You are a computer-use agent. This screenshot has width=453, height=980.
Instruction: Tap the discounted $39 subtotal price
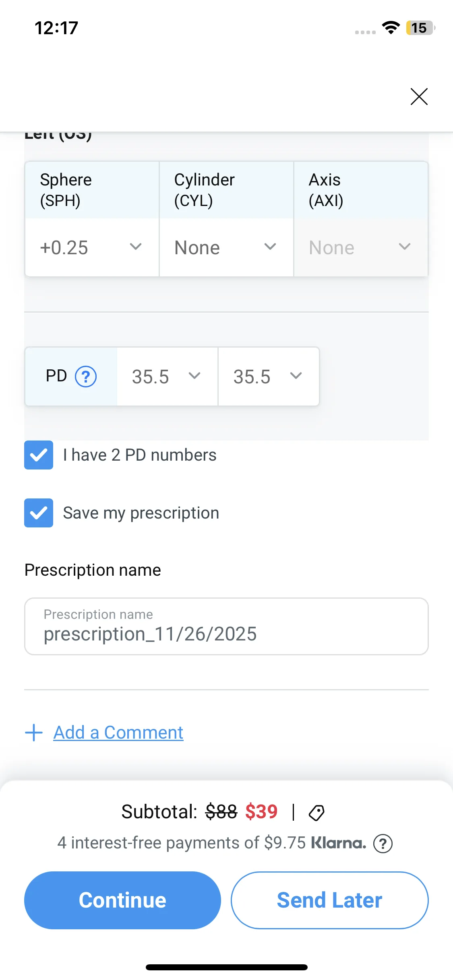click(x=261, y=812)
